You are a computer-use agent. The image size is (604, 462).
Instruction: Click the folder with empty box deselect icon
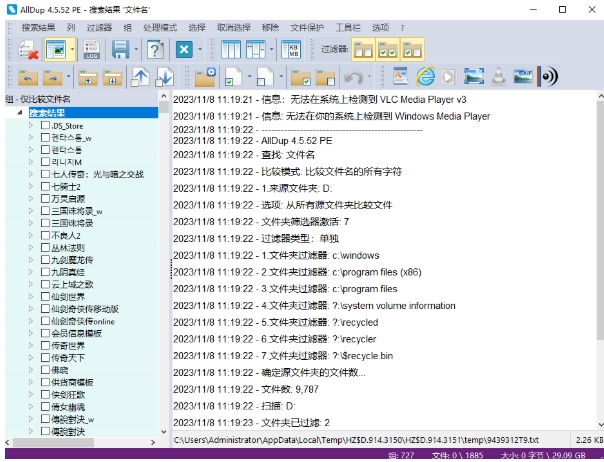click(x=325, y=77)
